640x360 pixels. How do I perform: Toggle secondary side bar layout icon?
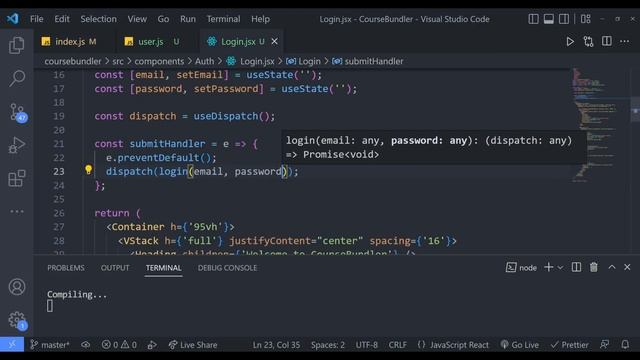[564, 19]
